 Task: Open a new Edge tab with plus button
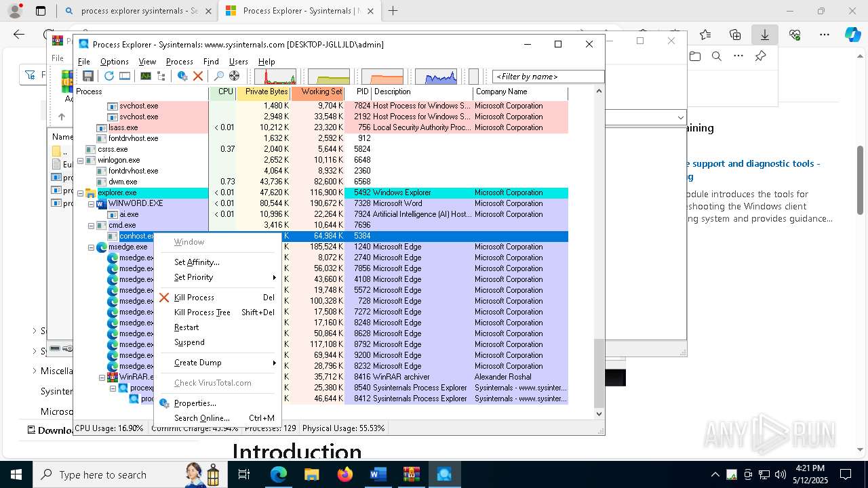point(393,11)
